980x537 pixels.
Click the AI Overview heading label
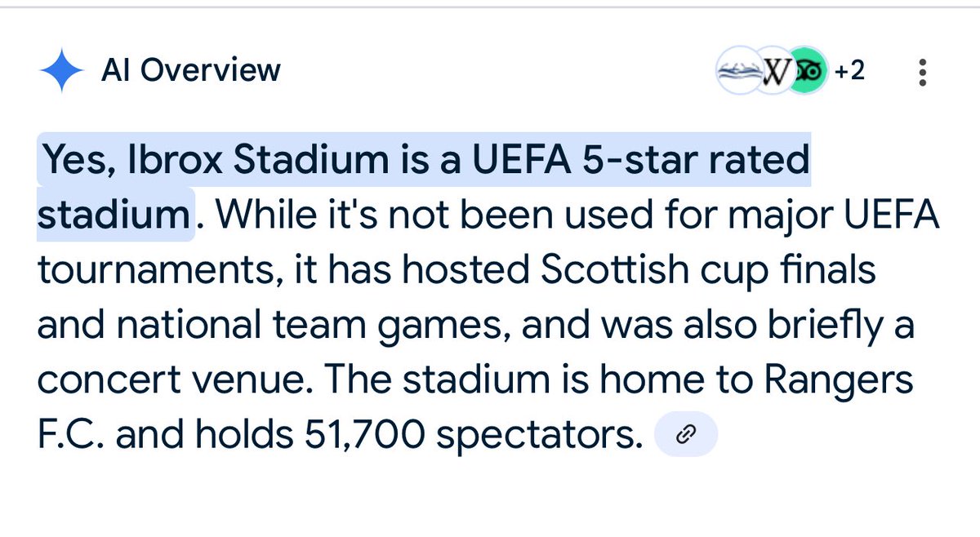pos(191,71)
